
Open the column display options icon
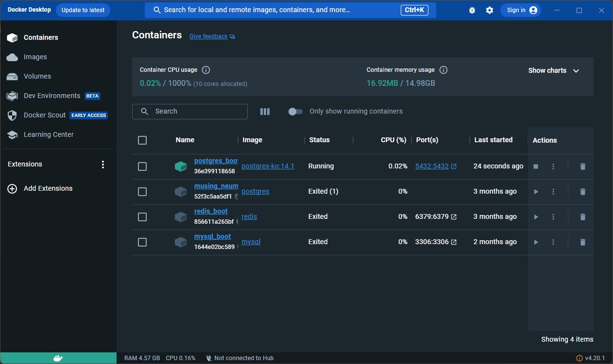coord(265,112)
